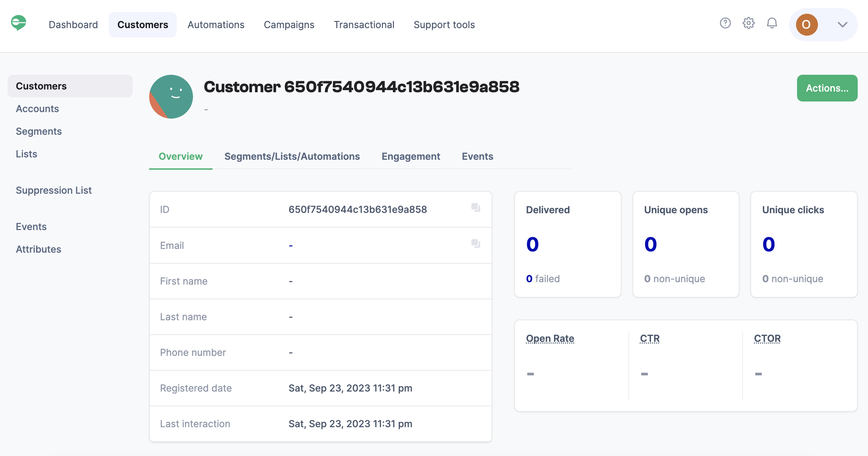Open Automations in top navigation
The image size is (868, 456).
216,25
